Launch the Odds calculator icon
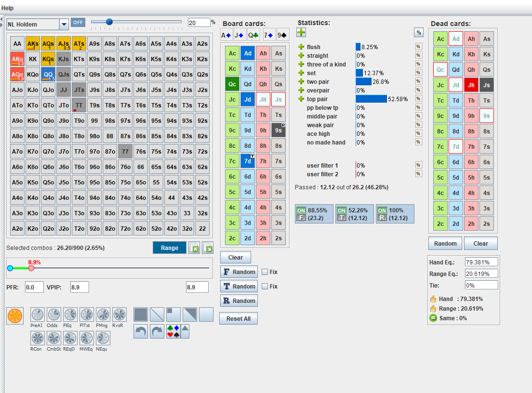Image resolution: width=532 pixels, height=393 pixels. (x=54, y=315)
